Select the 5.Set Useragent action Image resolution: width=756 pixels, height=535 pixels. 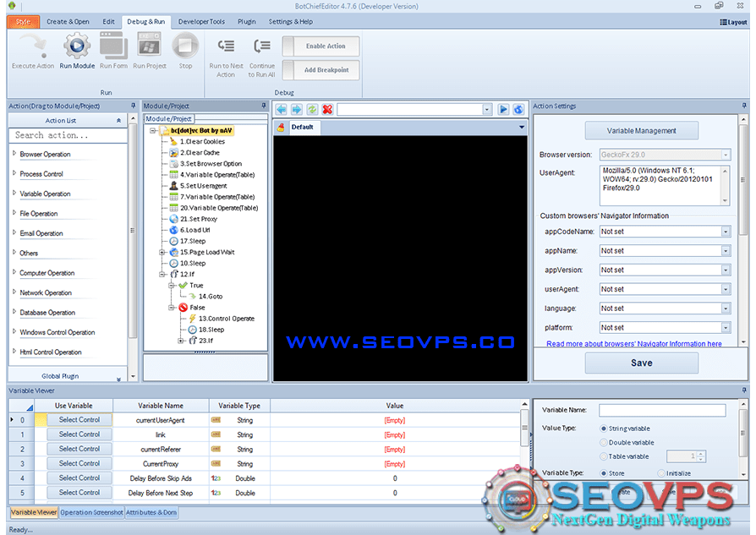pos(203,186)
